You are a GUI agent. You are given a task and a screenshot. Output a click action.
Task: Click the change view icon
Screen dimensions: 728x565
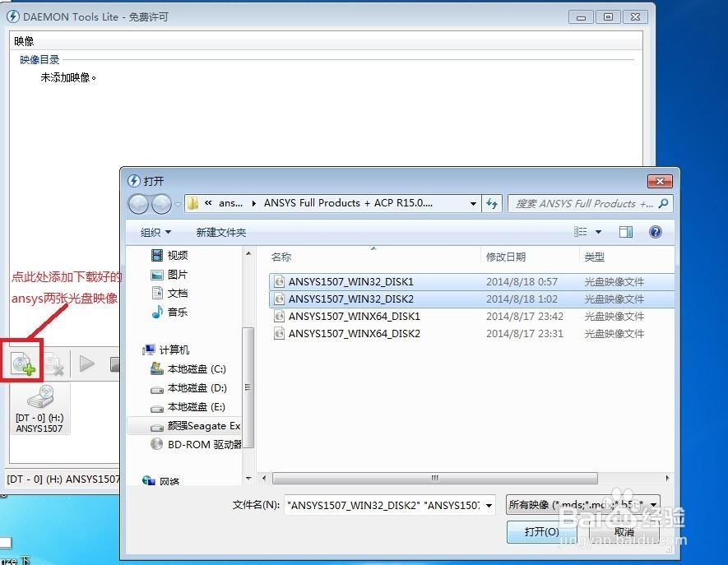tap(581, 231)
